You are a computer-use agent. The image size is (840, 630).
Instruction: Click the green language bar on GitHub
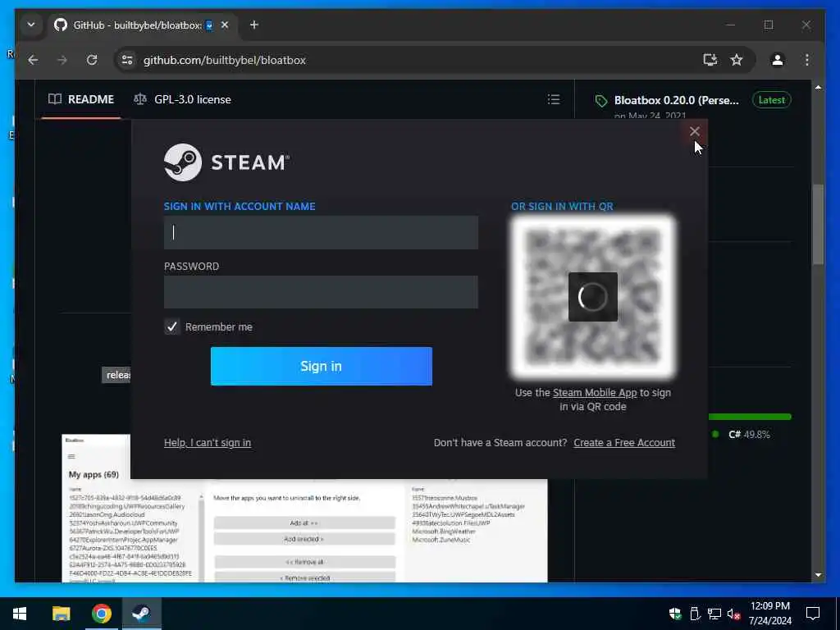pos(750,417)
